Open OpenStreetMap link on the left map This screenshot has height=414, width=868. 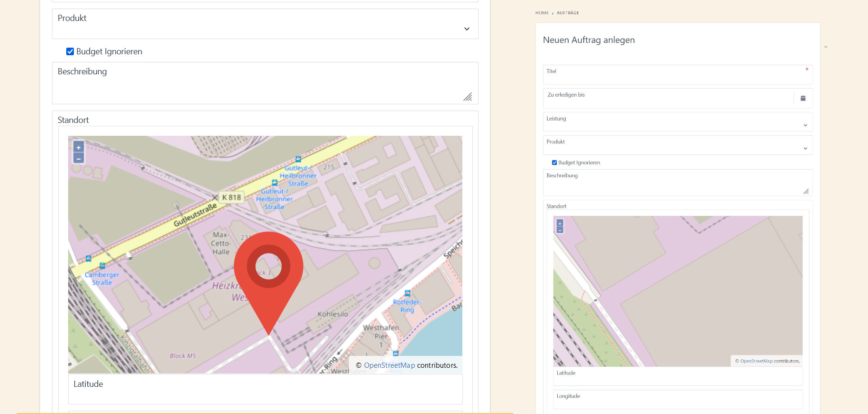(x=389, y=365)
